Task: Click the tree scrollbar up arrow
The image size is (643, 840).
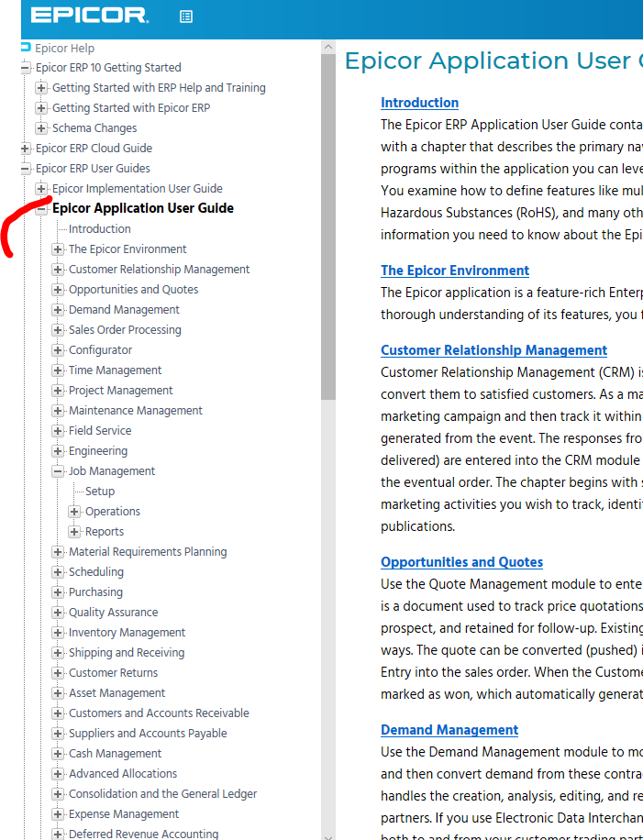Action: click(328, 47)
